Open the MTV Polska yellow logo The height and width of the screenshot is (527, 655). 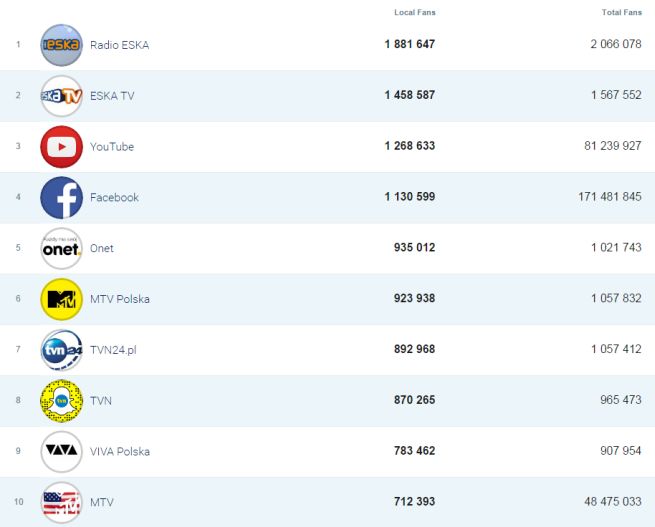(x=61, y=299)
